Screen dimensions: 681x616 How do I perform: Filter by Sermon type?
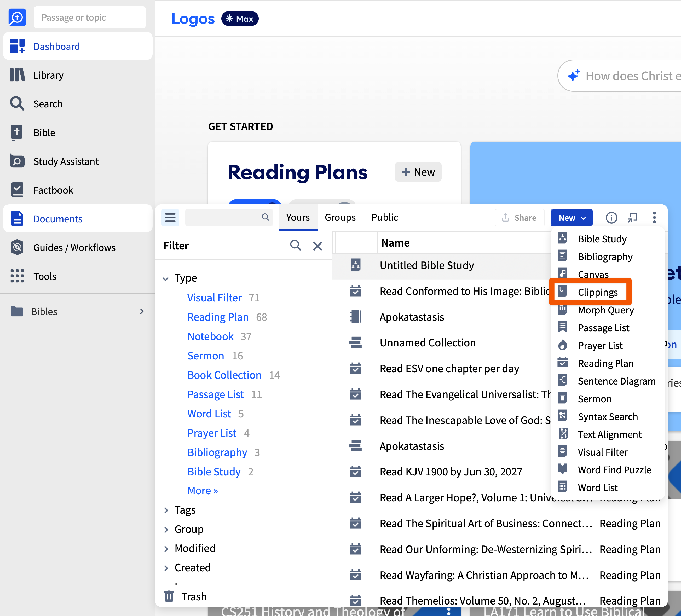pos(206,356)
